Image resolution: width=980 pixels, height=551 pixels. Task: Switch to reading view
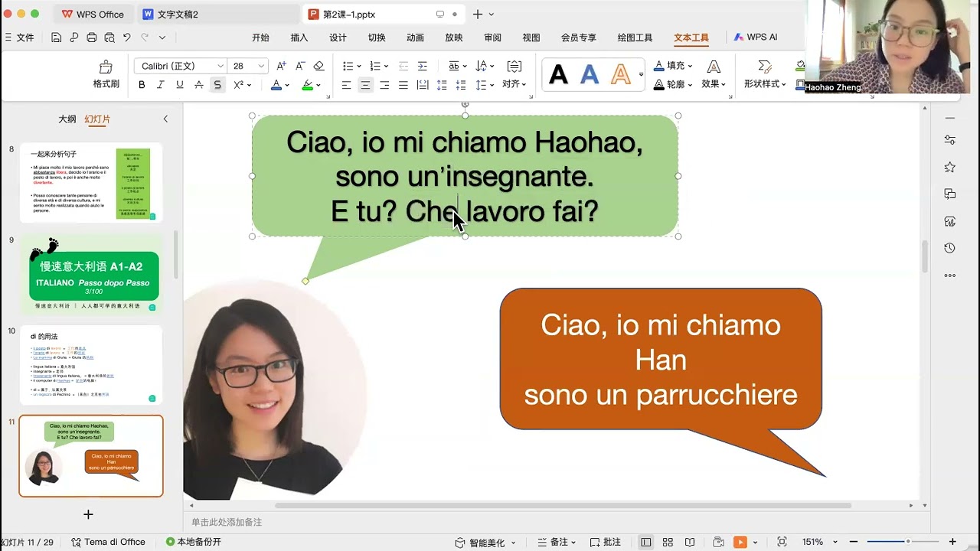690,542
